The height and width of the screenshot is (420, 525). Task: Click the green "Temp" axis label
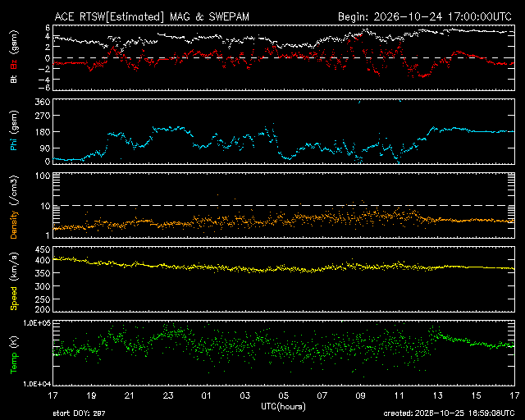click(x=14, y=363)
